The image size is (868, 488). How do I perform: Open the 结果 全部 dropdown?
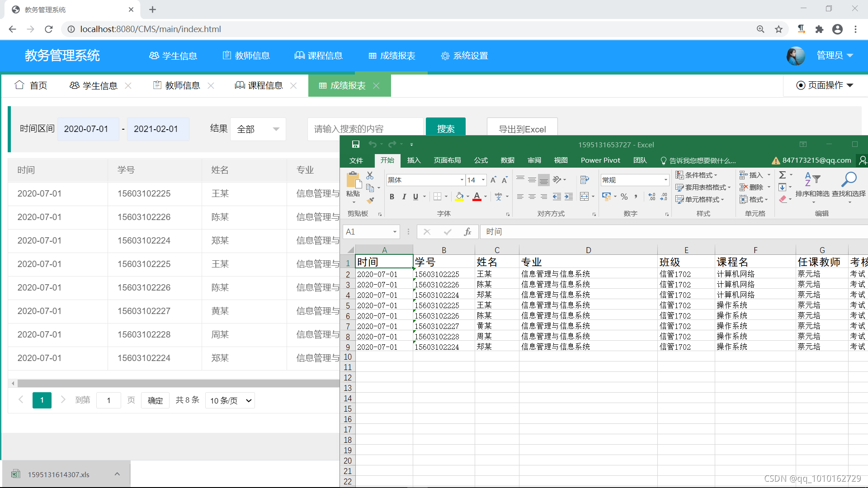point(258,129)
